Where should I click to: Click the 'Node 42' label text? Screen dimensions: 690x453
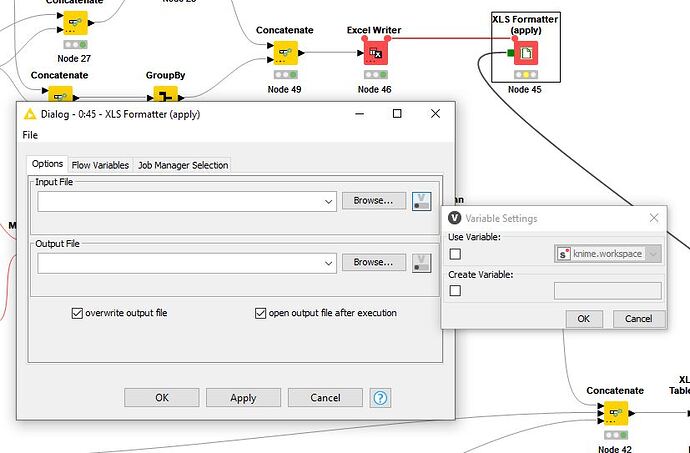click(x=614, y=449)
